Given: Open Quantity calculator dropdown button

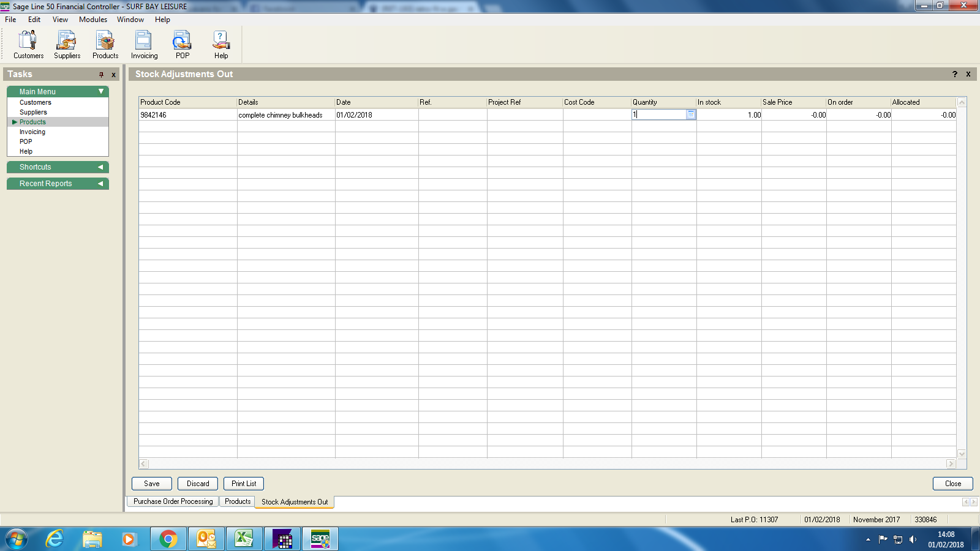Looking at the screenshot, I should (691, 114).
